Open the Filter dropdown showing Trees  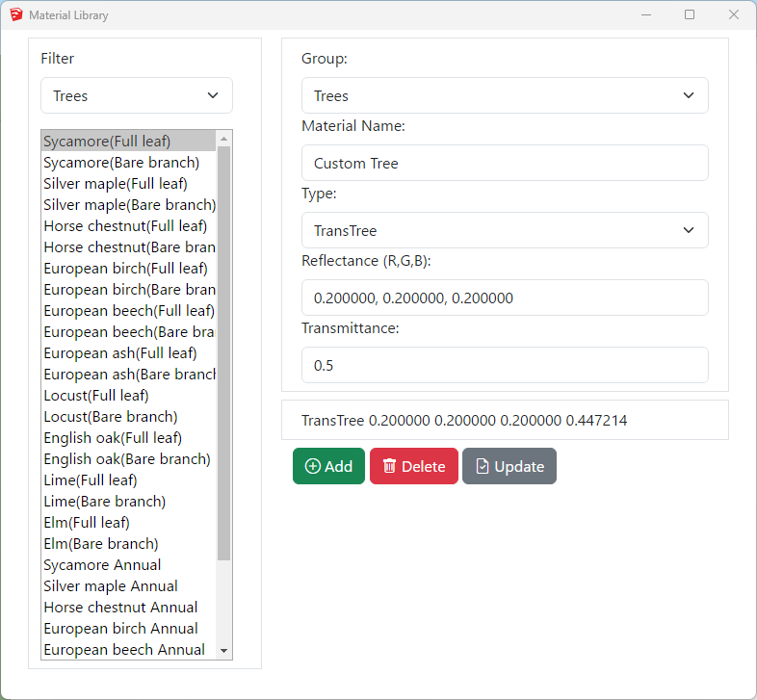pyautogui.click(x=136, y=95)
